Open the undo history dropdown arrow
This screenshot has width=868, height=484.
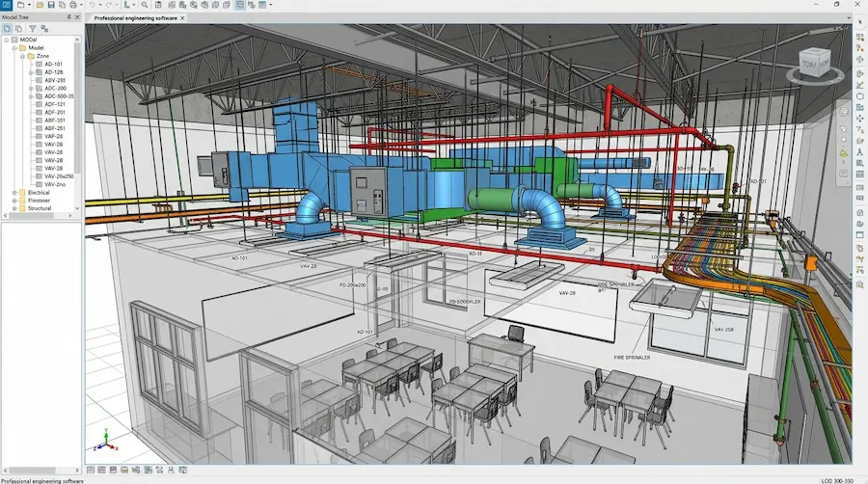pos(100,5)
